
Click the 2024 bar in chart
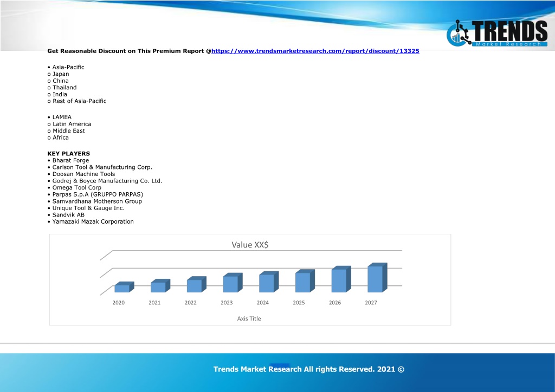click(269, 282)
